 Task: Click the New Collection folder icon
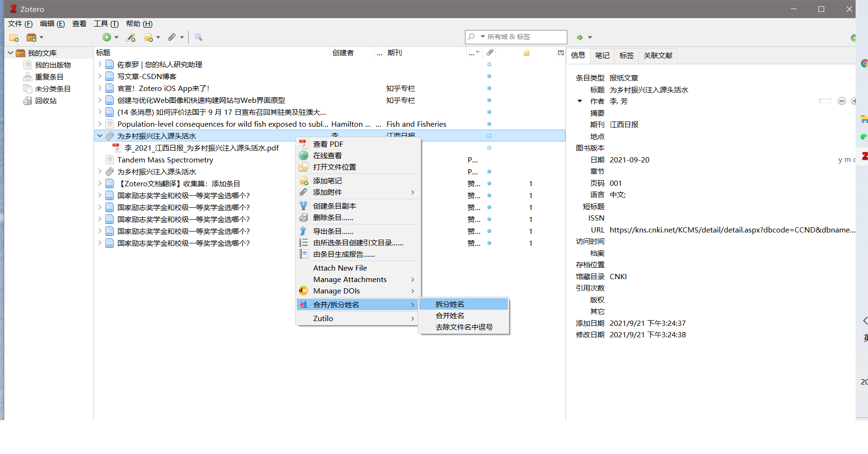click(x=14, y=37)
